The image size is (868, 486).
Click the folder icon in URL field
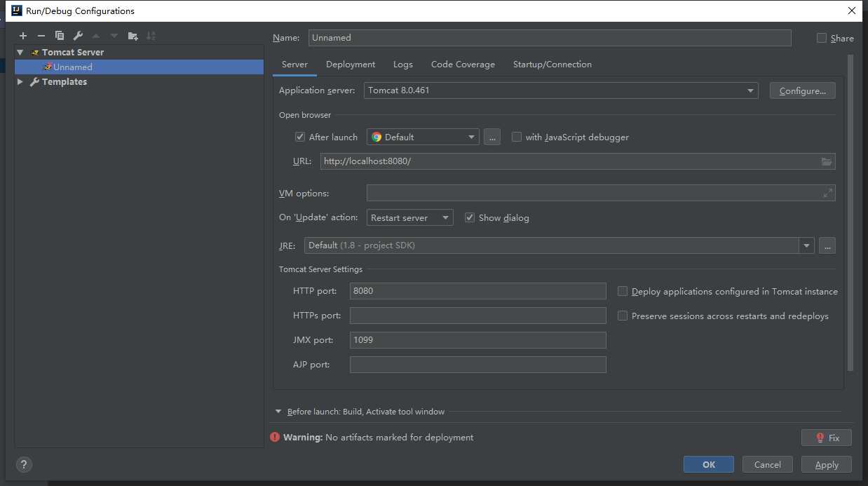click(x=827, y=161)
